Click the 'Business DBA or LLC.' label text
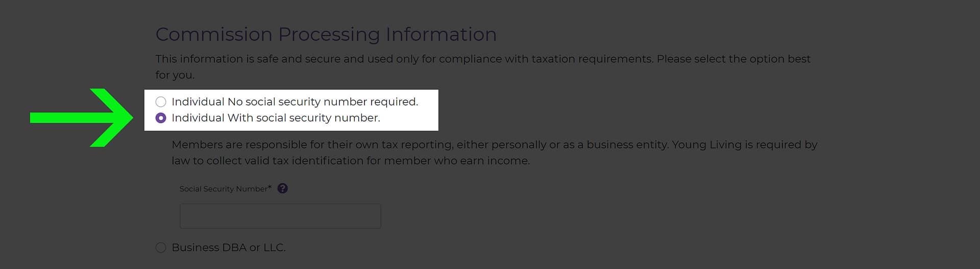The height and width of the screenshot is (269, 980). 228,248
